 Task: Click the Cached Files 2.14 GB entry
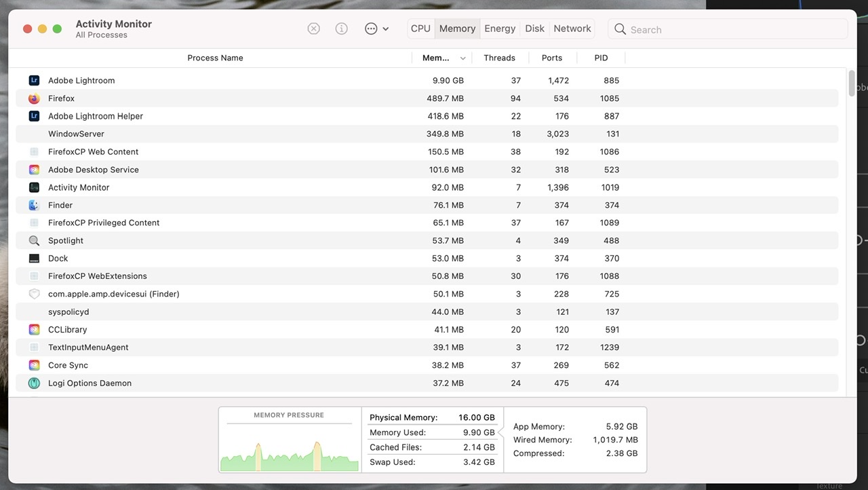click(x=432, y=447)
